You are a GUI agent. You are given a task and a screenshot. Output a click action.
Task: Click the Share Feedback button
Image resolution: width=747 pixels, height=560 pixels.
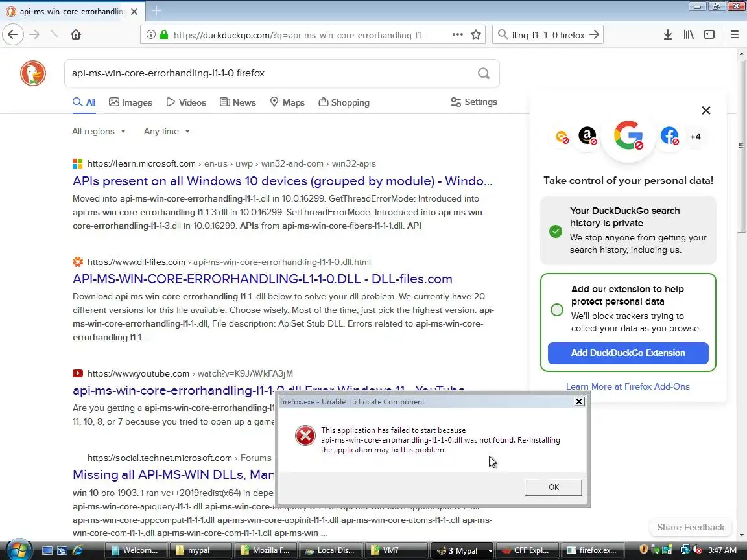(x=691, y=527)
